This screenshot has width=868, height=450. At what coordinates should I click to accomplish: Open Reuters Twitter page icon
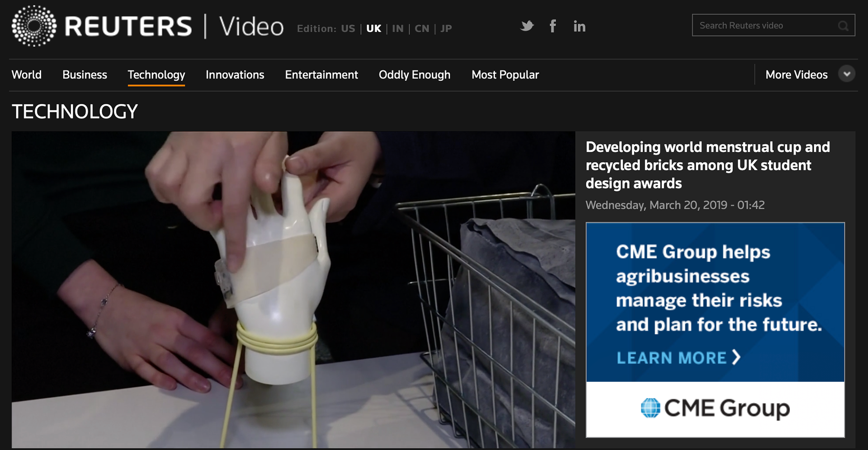[x=527, y=26]
